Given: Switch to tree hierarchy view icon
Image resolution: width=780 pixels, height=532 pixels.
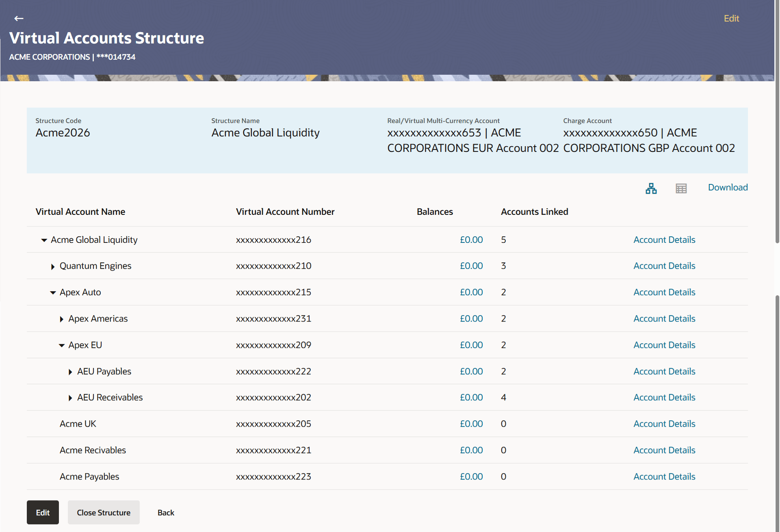Looking at the screenshot, I should pyautogui.click(x=651, y=188).
